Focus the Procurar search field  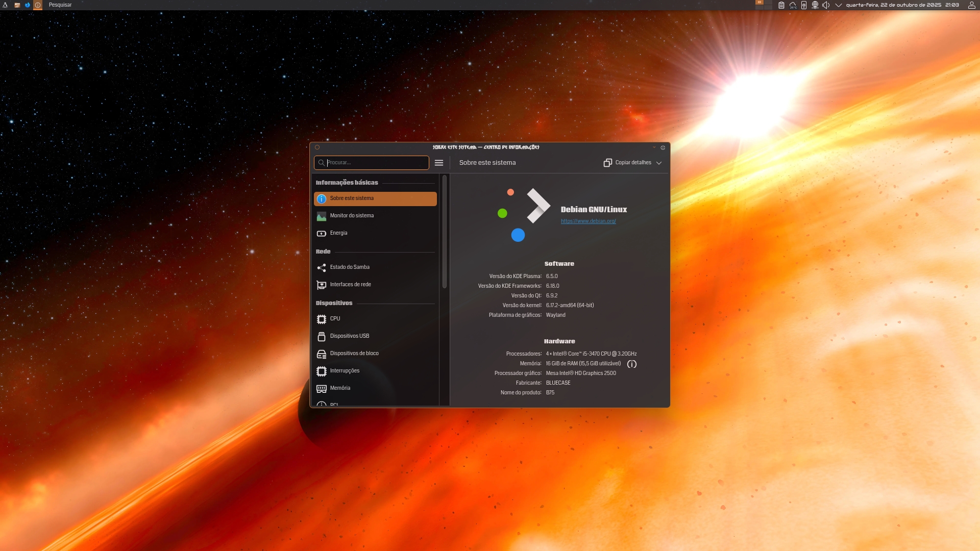point(372,163)
